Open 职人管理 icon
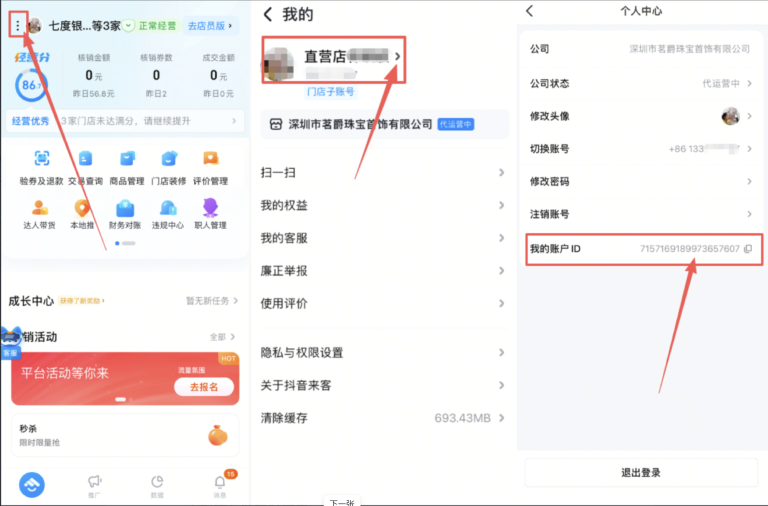Viewport: 768px width, 506px height. click(210, 208)
